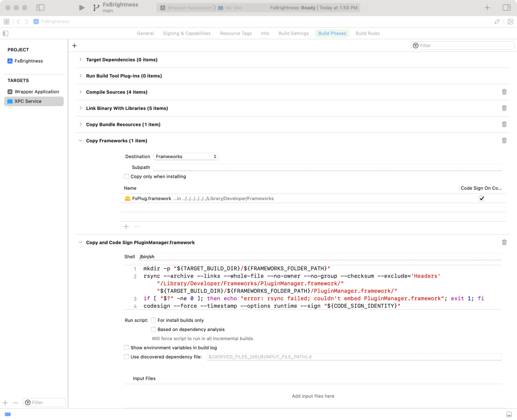Screen dimensions: 517x420
Task: Expand Target Dependencies section
Action: click(x=81, y=60)
